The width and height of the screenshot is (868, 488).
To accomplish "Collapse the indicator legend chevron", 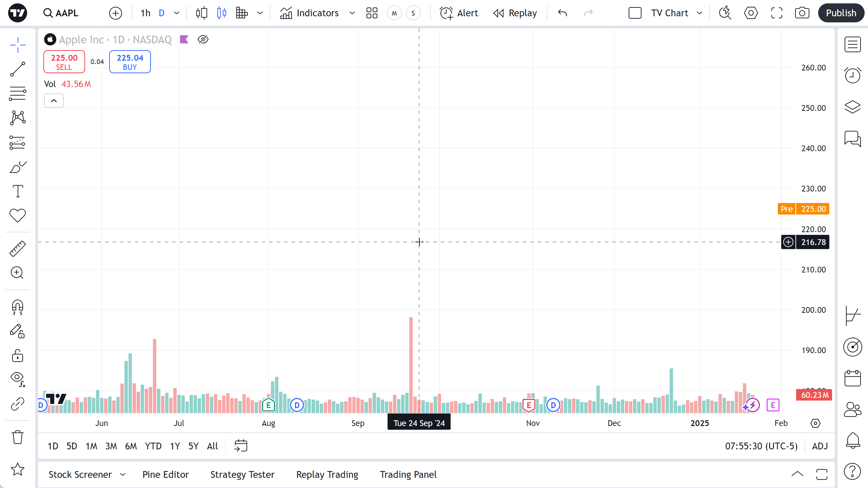I will point(54,101).
